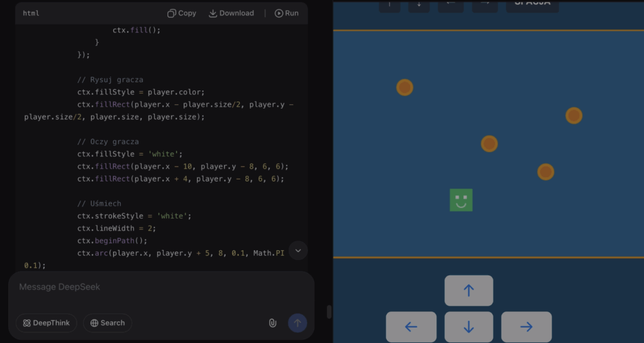644x343 pixels.
Task: Toggle DeepThink mode
Action: [47, 323]
